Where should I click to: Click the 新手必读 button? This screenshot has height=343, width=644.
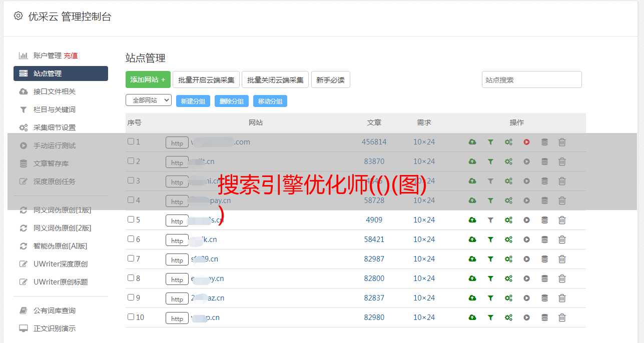click(x=331, y=79)
